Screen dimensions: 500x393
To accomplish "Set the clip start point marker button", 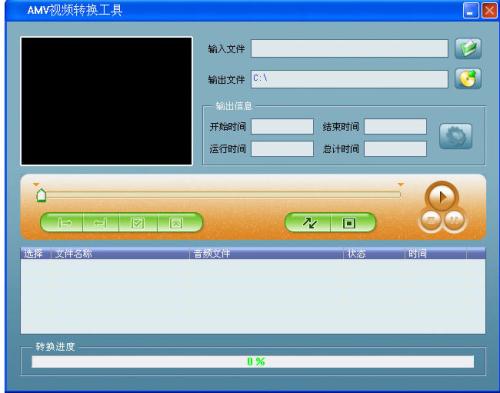I will (x=62, y=222).
